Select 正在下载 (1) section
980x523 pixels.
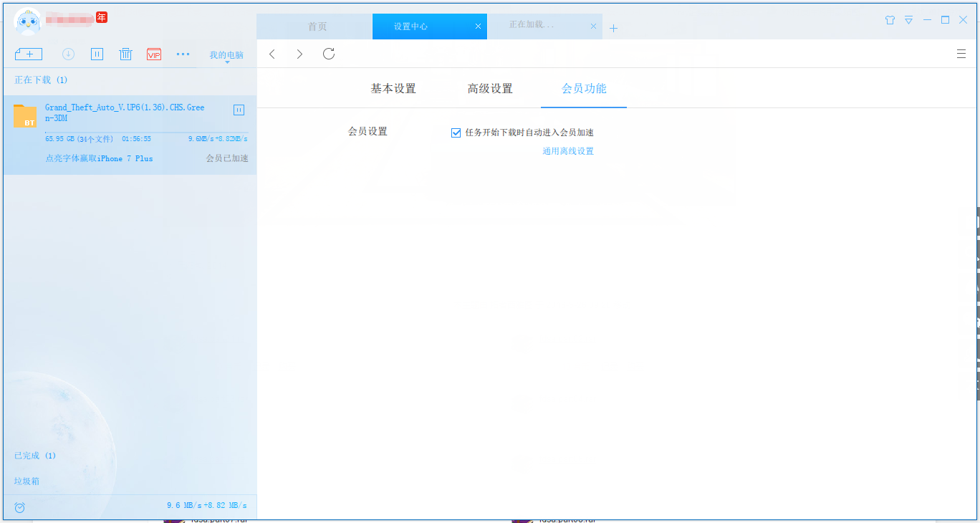point(41,80)
